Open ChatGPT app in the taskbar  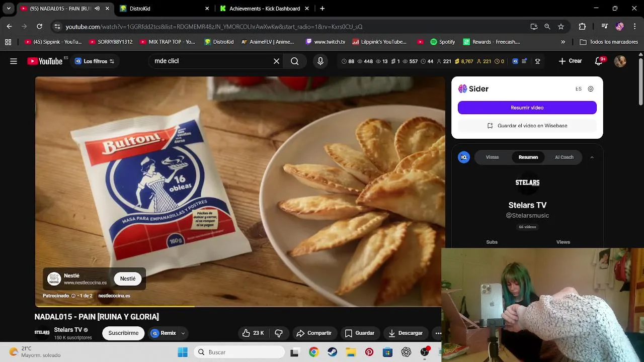pyautogui.click(x=406, y=352)
